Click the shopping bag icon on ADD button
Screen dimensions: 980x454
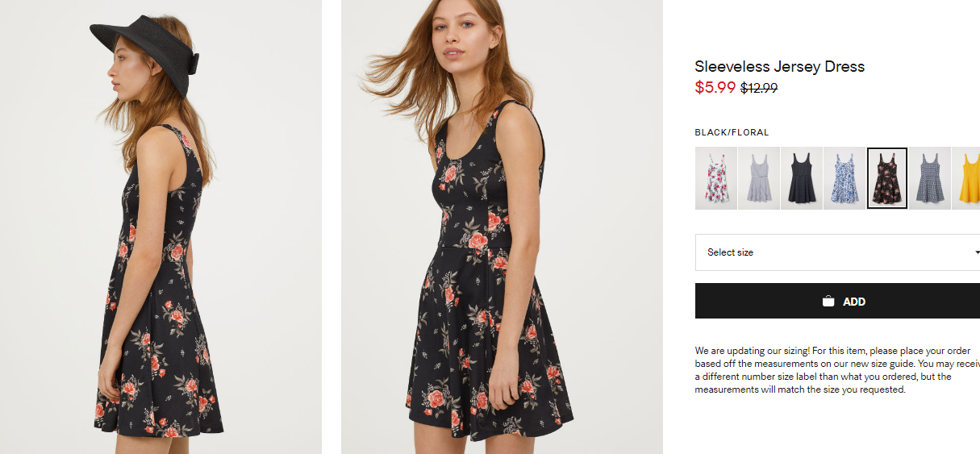pyautogui.click(x=828, y=302)
